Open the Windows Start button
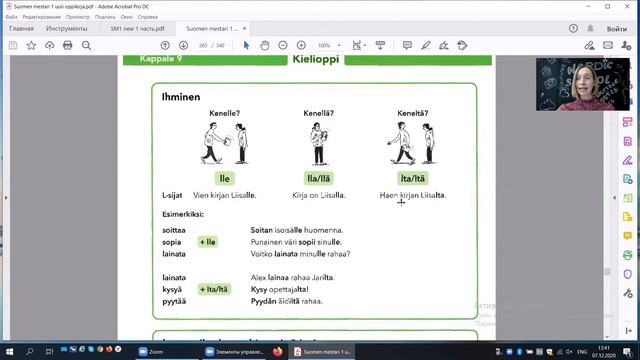Image resolution: width=640 pixels, height=360 pixels. pos(9,351)
